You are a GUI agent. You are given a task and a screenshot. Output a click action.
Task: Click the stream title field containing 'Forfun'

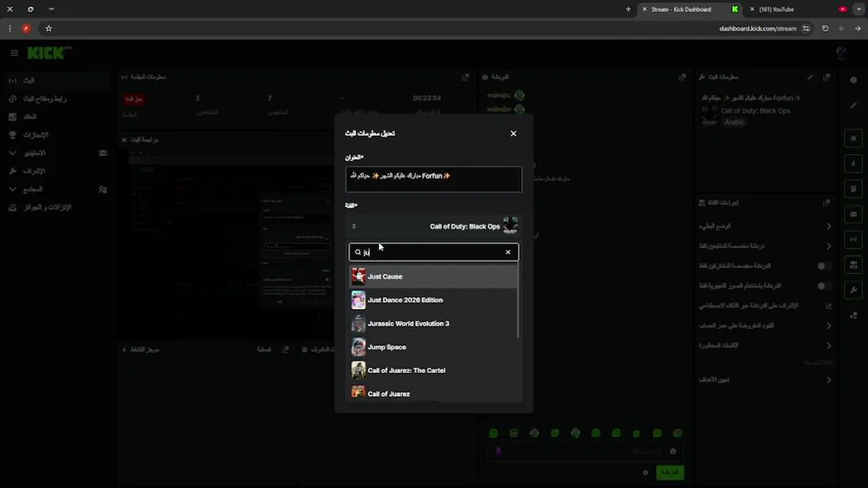[x=433, y=179]
